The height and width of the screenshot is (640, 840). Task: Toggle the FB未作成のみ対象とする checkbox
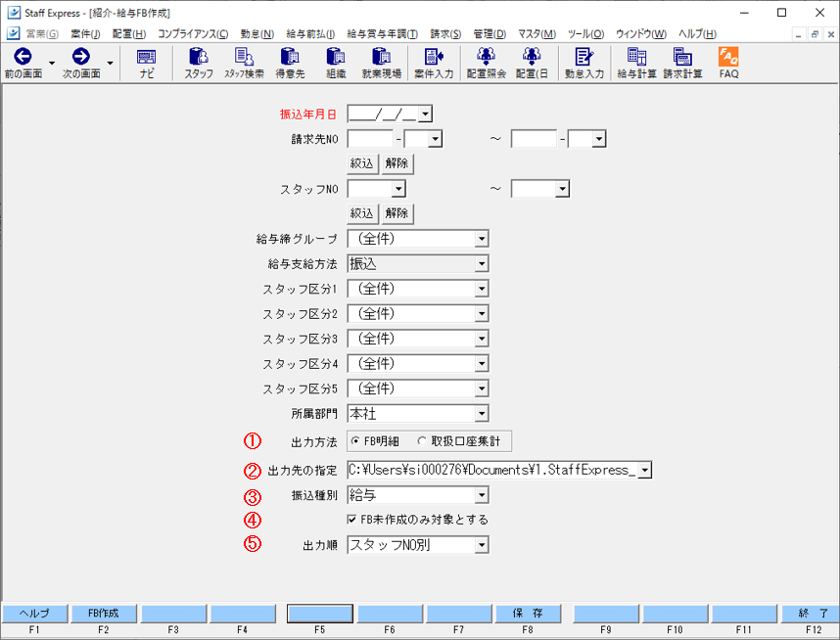coord(352,520)
